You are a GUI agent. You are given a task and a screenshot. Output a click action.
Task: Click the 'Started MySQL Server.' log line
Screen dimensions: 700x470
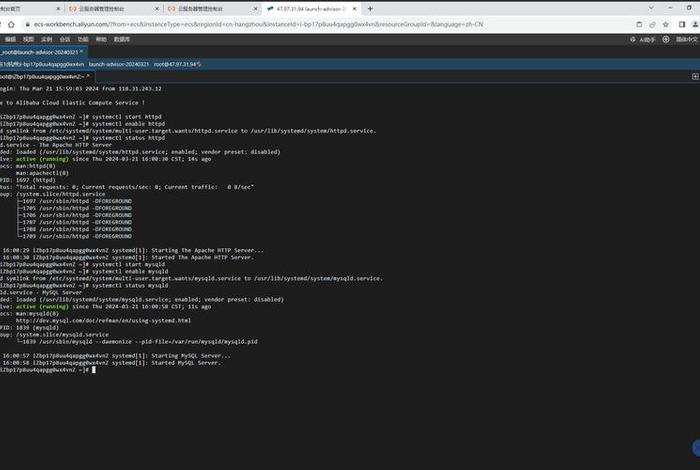tap(187, 363)
